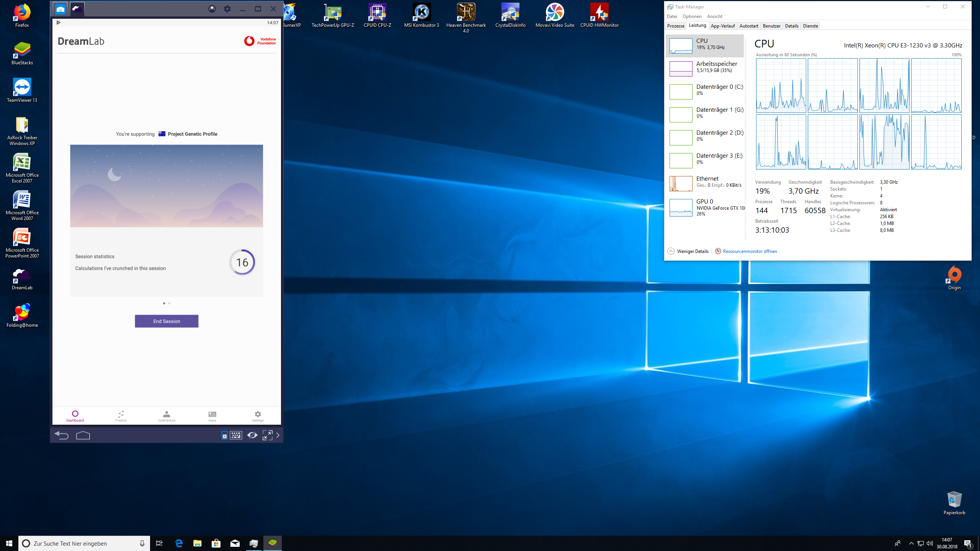Open TeamViewer 13 desktop icon
The image size is (980, 551).
[22, 91]
